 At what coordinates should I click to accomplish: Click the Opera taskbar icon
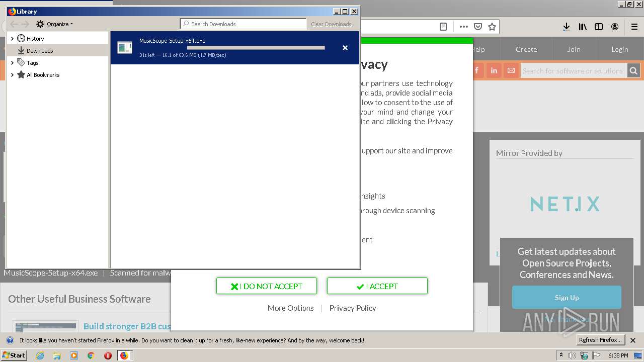108,355
